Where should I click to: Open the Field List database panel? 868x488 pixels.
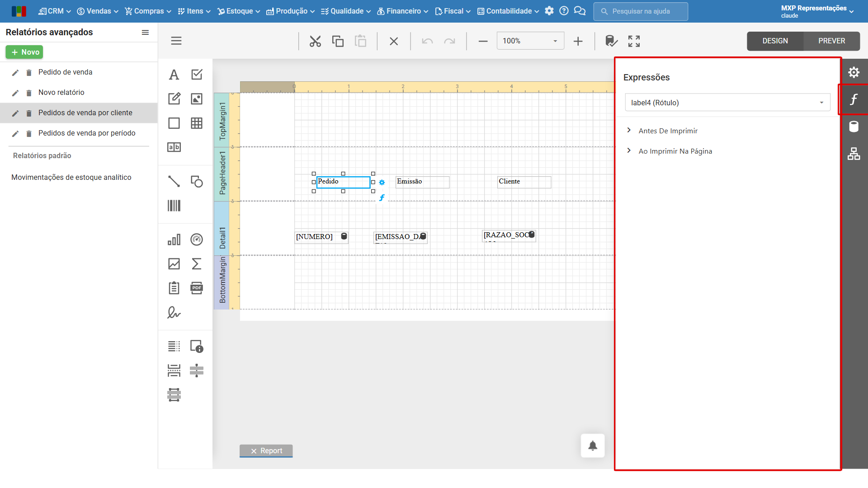point(854,127)
